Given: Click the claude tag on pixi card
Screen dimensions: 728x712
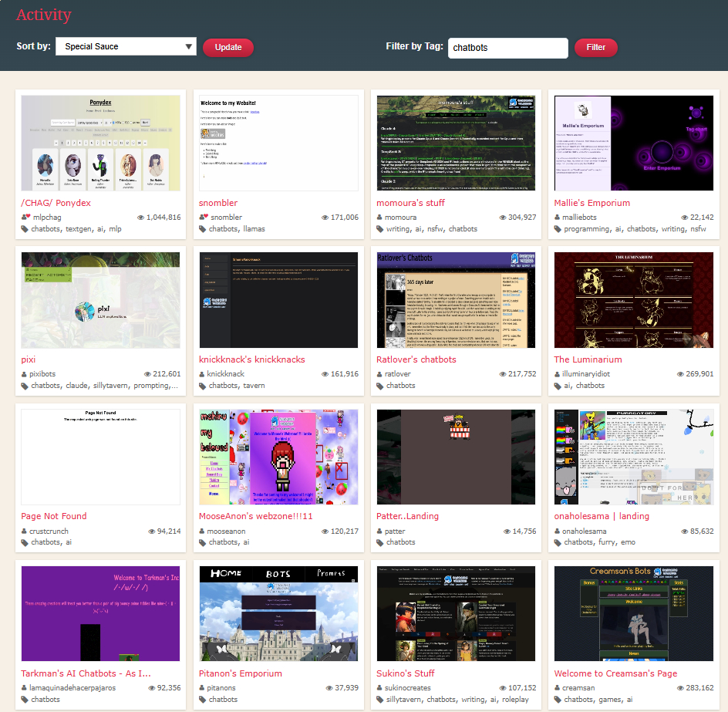Looking at the screenshot, I should coord(76,386).
